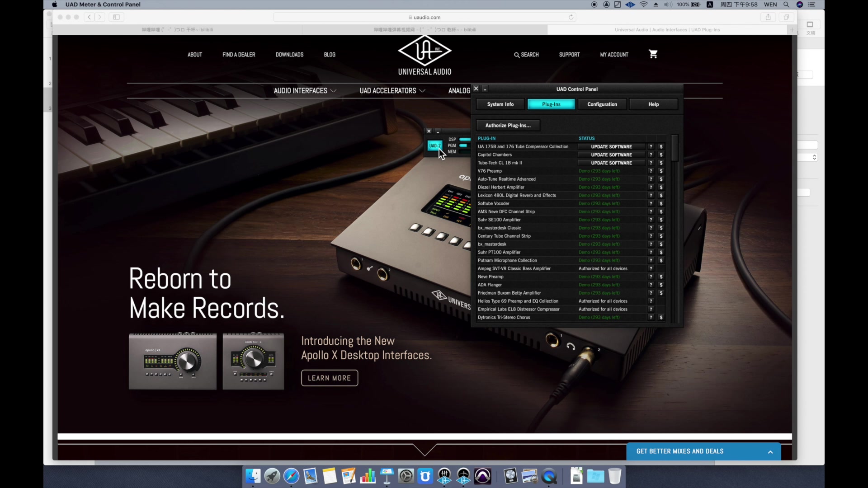The image size is (868, 488).
Task: Open MY ACCOUNT page
Action: [x=614, y=55]
